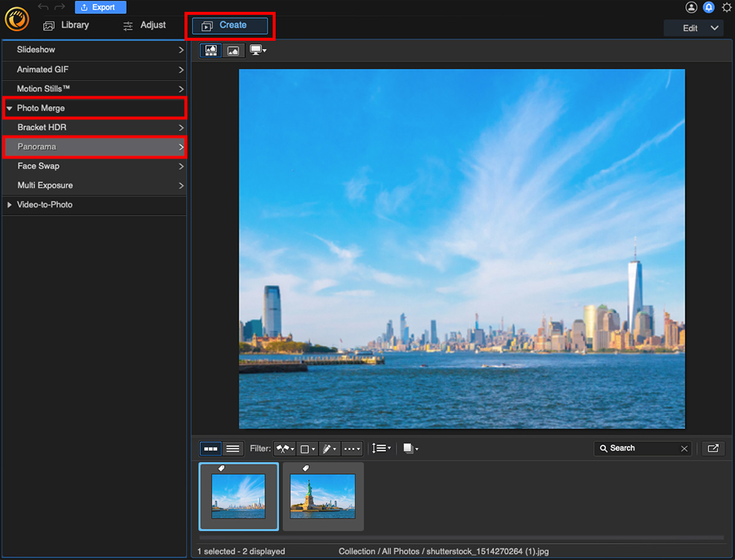This screenshot has width=735, height=560.
Task: Toggle viewer-only display mode
Action: pos(233,50)
